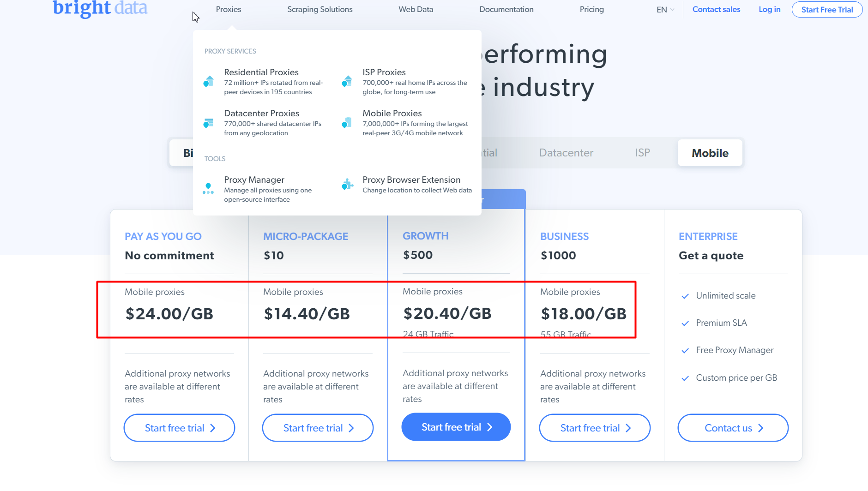The image size is (868, 491).
Task: Select the ISP Proxies icon
Action: [x=347, y=82]
